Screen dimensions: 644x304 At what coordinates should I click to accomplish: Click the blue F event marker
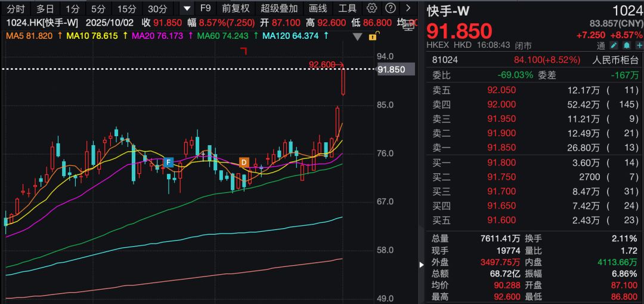tap(169, 162)
